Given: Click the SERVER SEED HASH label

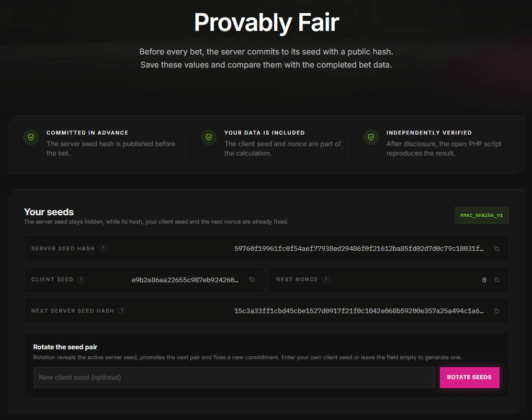Looking at the screenshot, I should click(63, 249).
